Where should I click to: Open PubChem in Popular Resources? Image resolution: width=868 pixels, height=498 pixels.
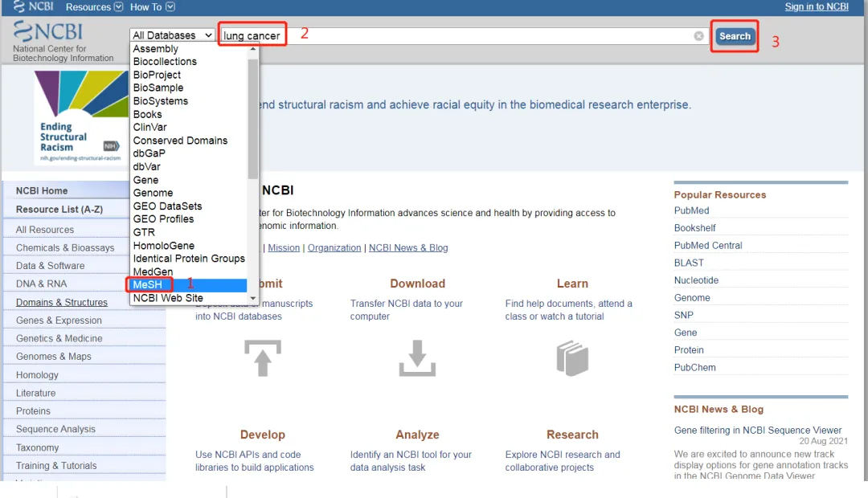tap(694, 367)
